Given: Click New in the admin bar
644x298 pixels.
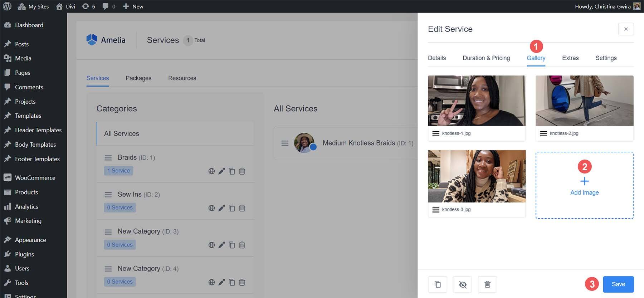Looking at the screenshot, I should click(133, 6).
